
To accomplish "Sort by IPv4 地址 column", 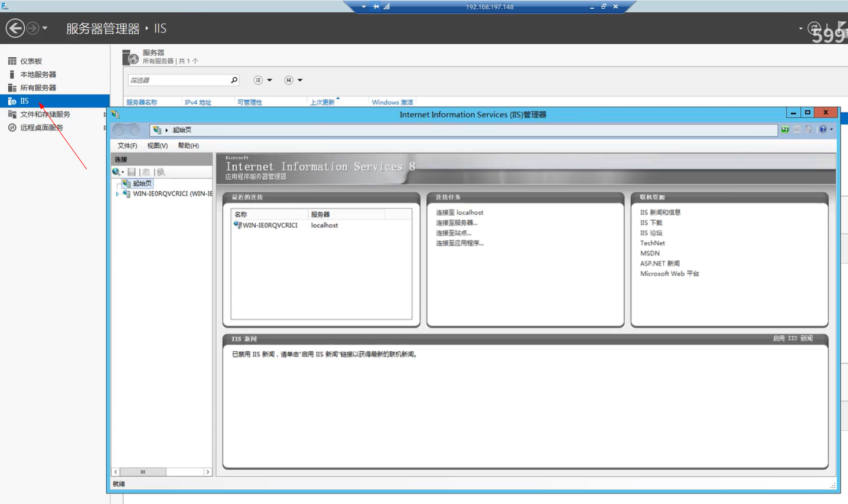I will click(198, 102).
